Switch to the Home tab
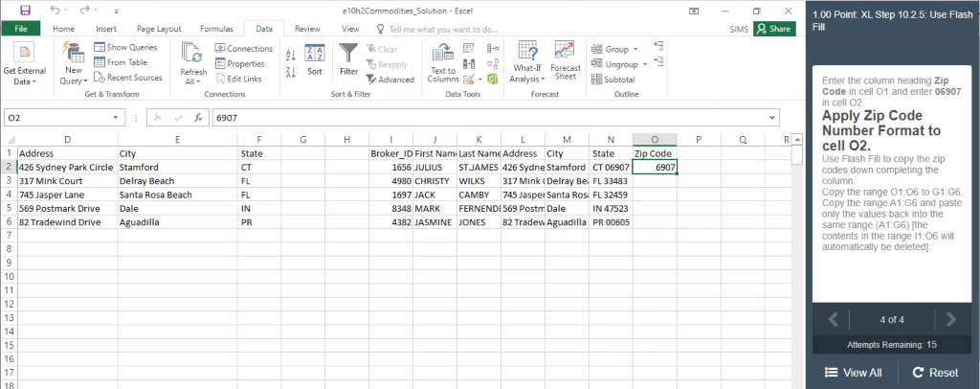Image resolution: width=980 pixels, height=389 pixels. pyautogui.click(x=64, y=29)
